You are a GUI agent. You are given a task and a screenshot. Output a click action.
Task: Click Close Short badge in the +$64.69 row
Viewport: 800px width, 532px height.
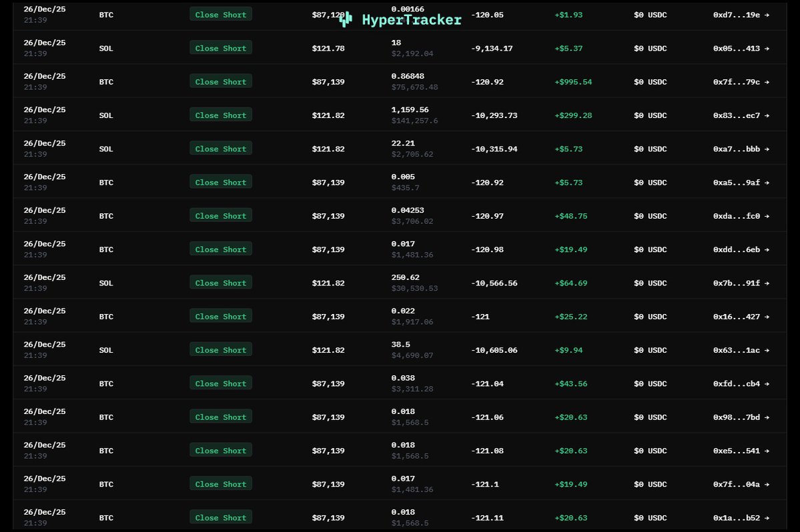[221, 283]
